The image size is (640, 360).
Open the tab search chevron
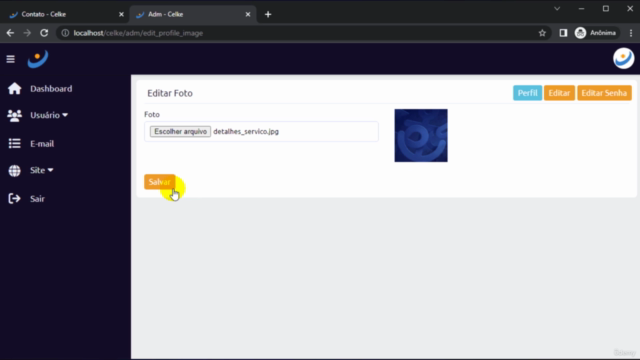coord(557,9)
